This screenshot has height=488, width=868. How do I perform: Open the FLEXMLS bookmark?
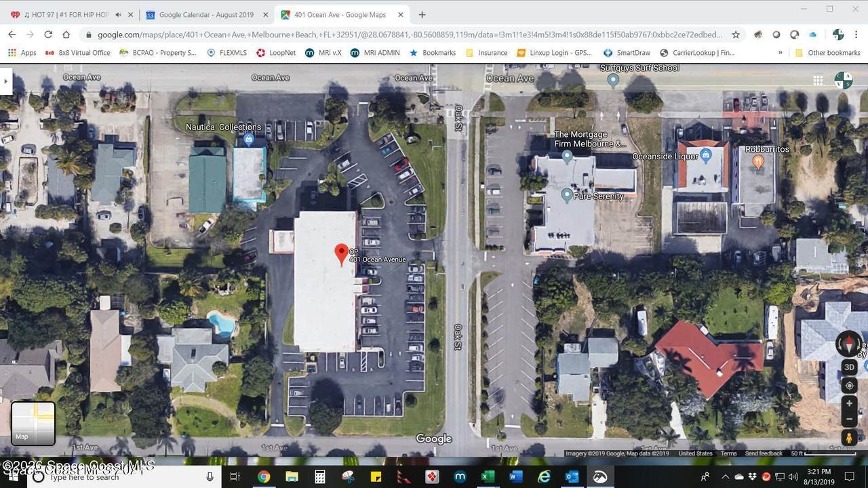[226, 52]
